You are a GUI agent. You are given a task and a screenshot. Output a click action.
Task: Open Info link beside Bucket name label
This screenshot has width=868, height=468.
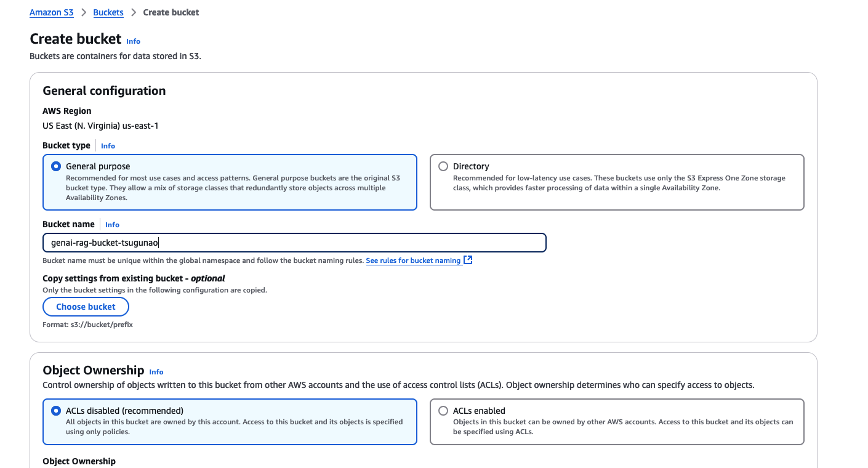112,225
